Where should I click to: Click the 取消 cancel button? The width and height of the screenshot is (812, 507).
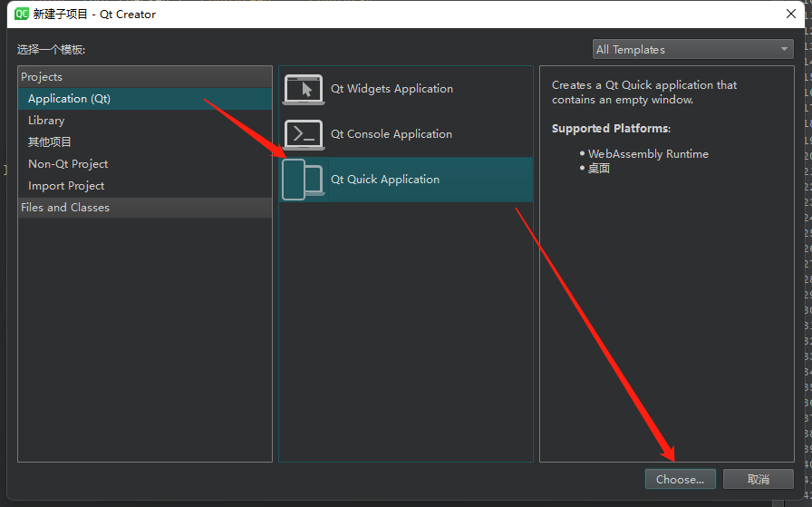click(759, 479)
